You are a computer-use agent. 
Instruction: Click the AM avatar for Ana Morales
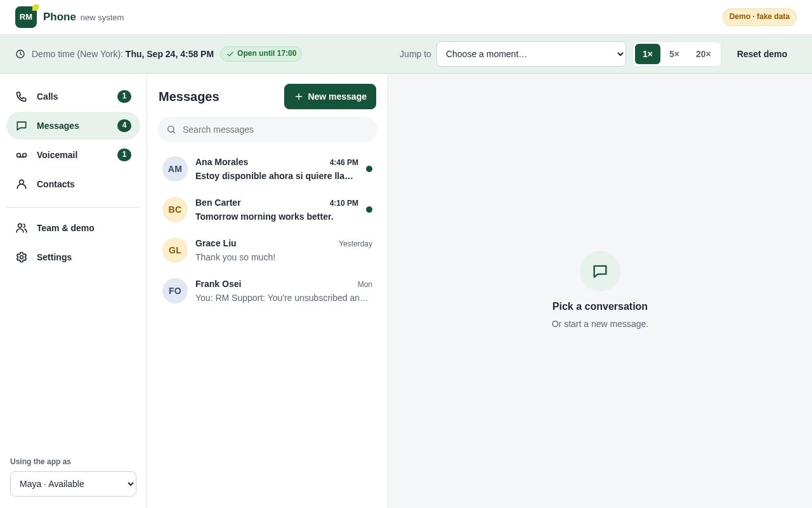(175, 169)
